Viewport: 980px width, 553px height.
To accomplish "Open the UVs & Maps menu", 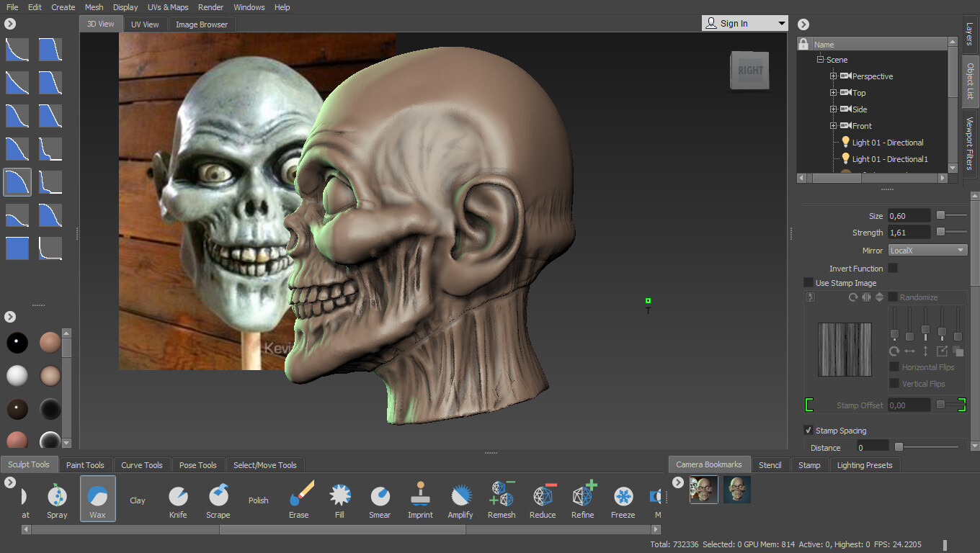I will 168,7.
